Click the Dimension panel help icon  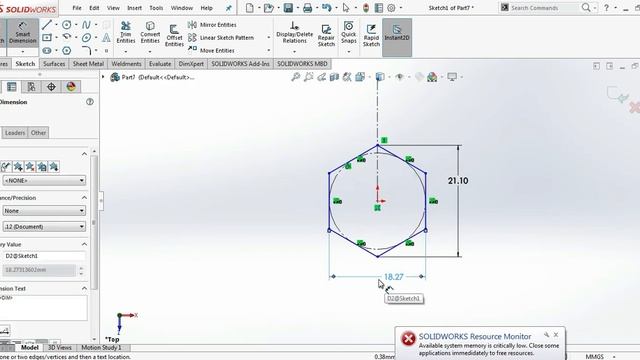[x=90, y=102]
